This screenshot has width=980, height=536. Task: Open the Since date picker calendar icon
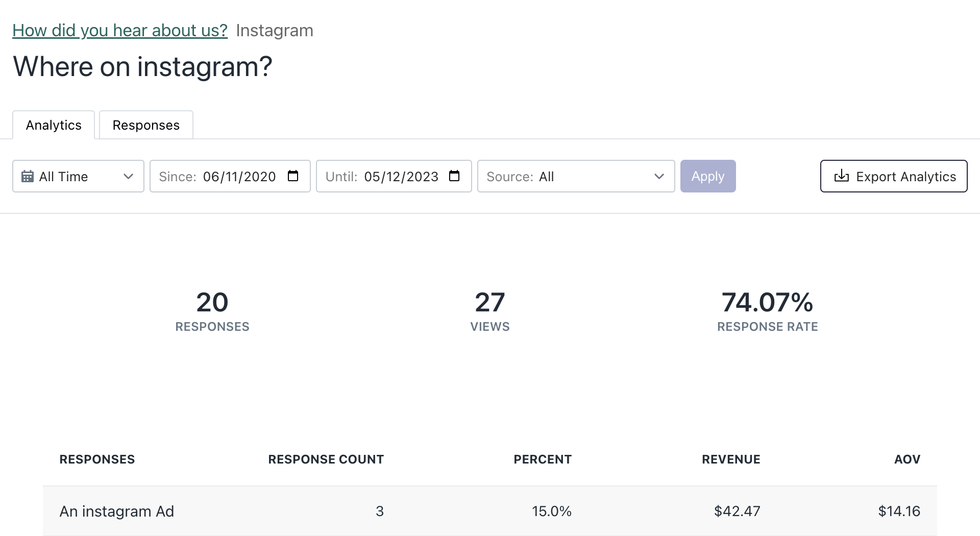click(293, 176)
